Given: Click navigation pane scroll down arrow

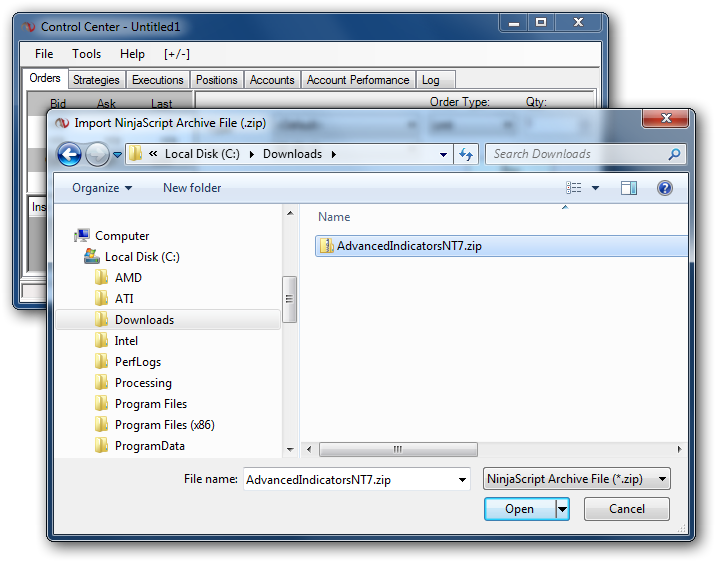Looking at the screenshot, I should (290, 450).
